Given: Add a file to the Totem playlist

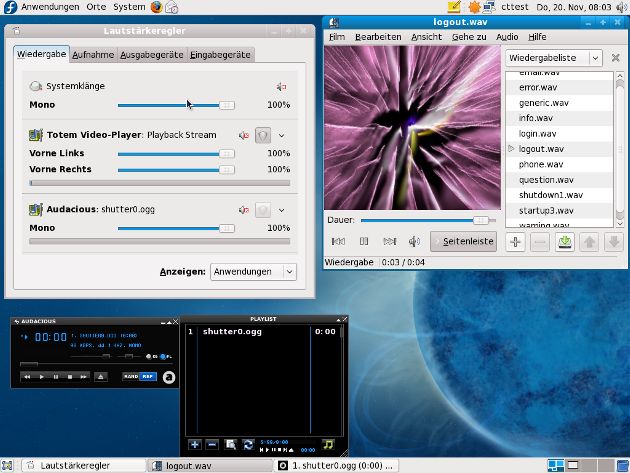Looking at the screenshot, I should (515, 241).
